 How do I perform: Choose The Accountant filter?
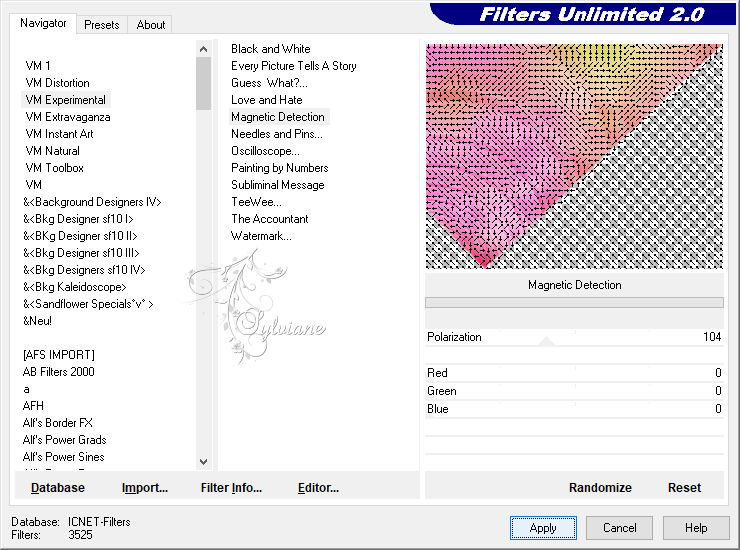(269, 219)
